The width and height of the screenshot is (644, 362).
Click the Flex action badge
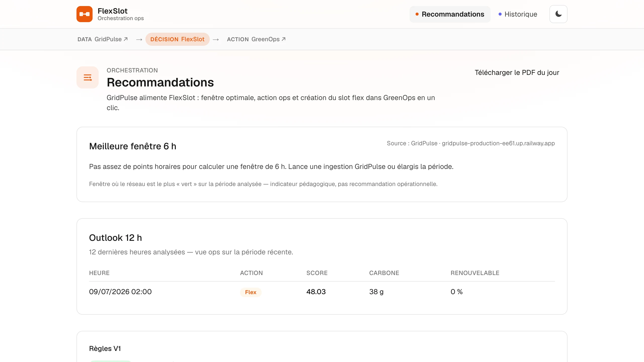point(251,292)
